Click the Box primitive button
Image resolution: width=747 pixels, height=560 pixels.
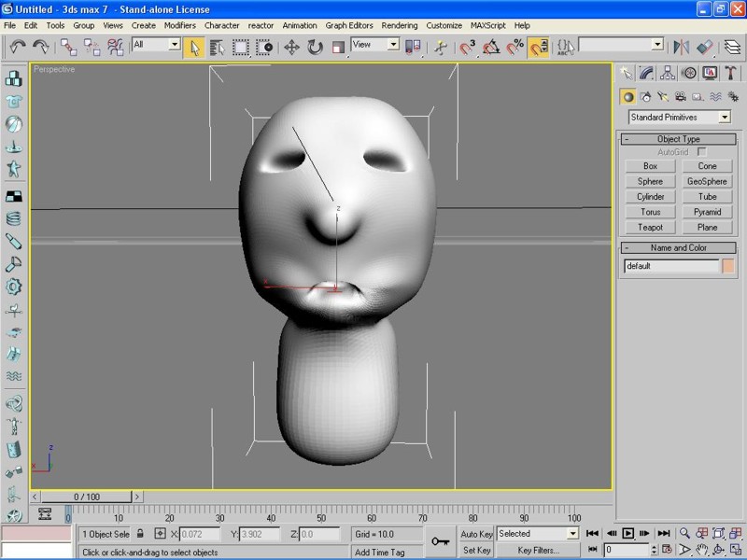pos(650,166)
